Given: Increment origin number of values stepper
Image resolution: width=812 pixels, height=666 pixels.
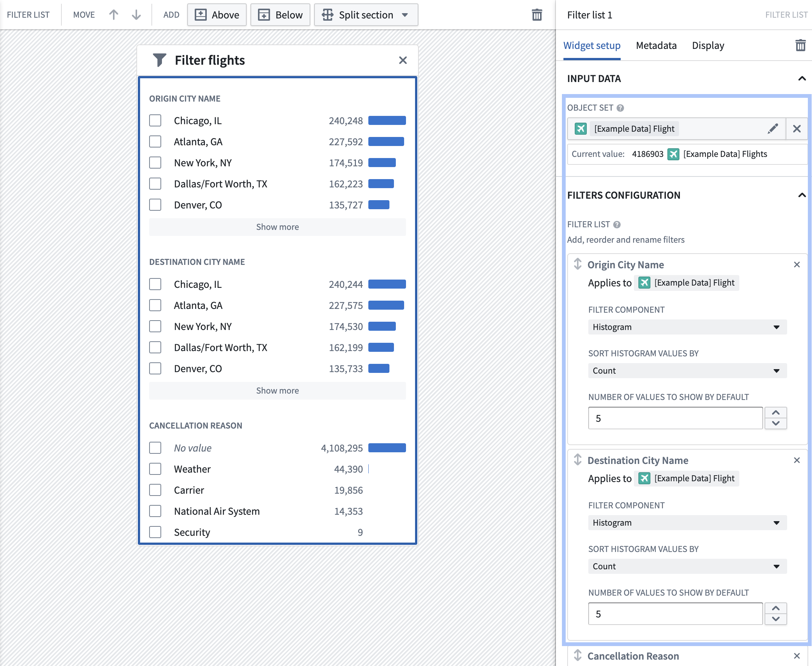Looking at the screenshot, I should coord(775,412).
